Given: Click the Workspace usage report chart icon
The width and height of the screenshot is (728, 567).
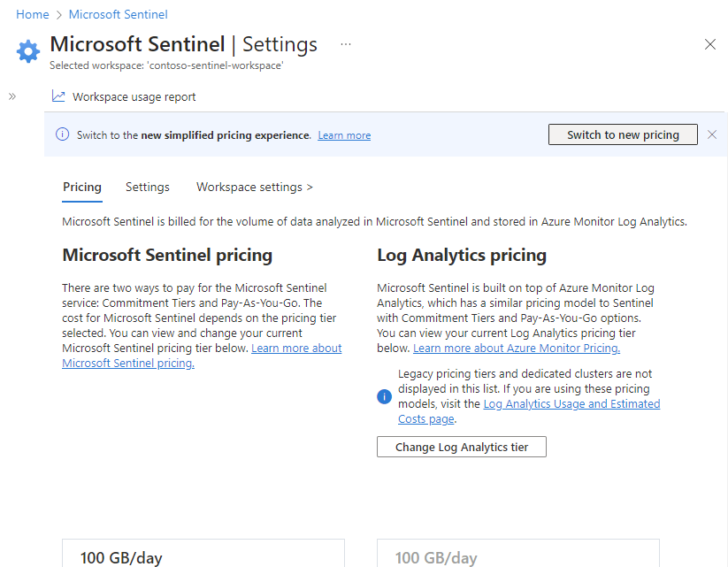Looking at the screenshot, I should (x=58, y=96).
